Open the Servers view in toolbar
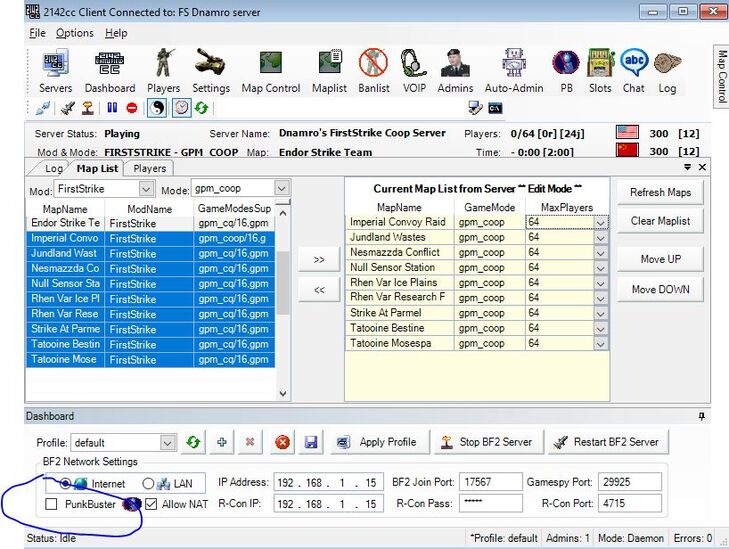729x549 pixels. click(55, 71)
